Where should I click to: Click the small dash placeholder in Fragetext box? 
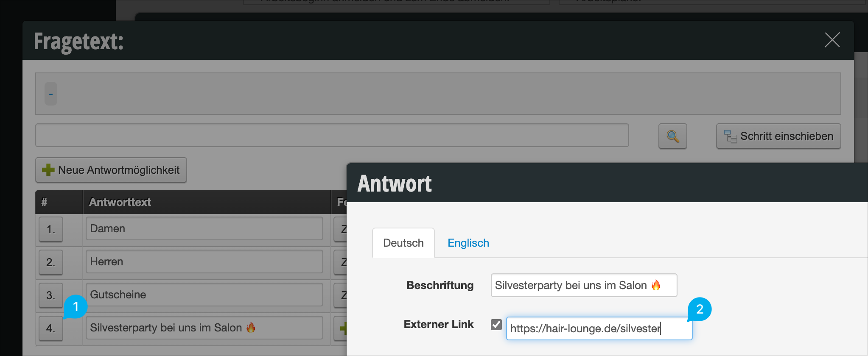point(51,94)
